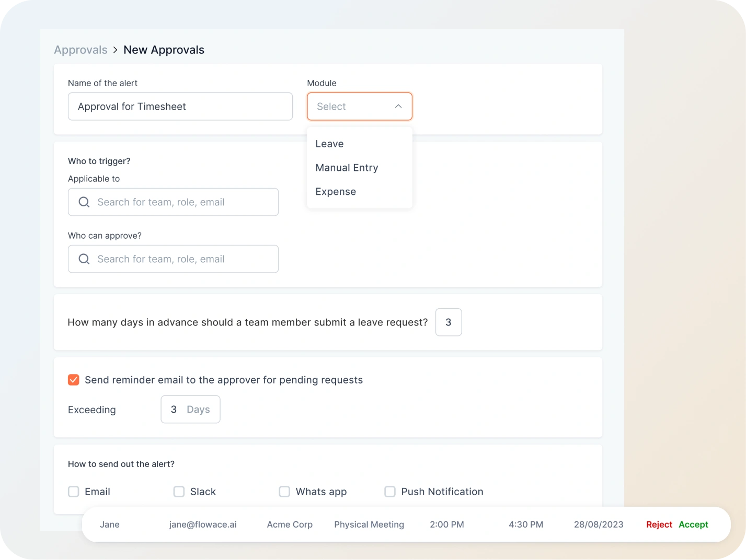Screen dimensions: 746x560
Task: Tick the Slack alert checkbox
Action: click(x=179, y=492)
